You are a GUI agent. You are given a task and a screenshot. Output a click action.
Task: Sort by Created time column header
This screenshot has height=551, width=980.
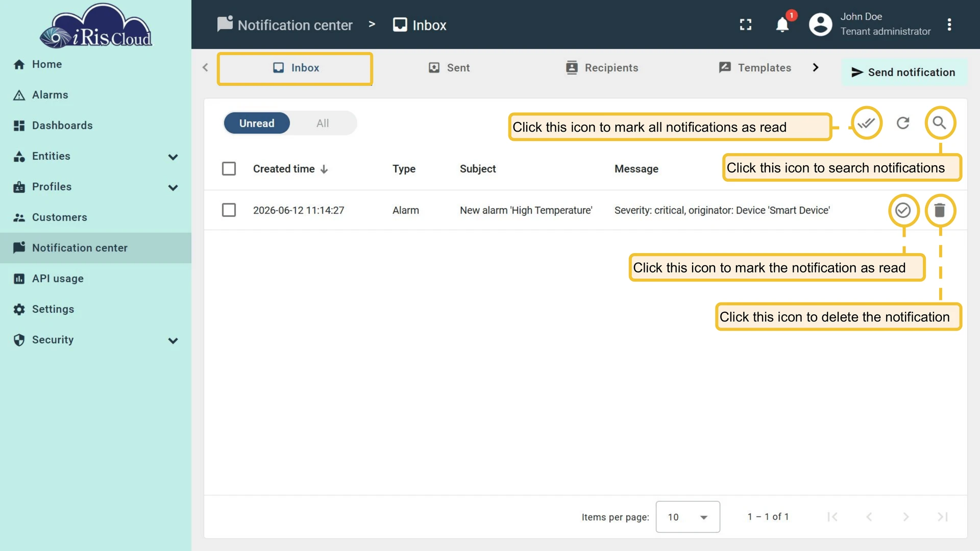(290, 169)
